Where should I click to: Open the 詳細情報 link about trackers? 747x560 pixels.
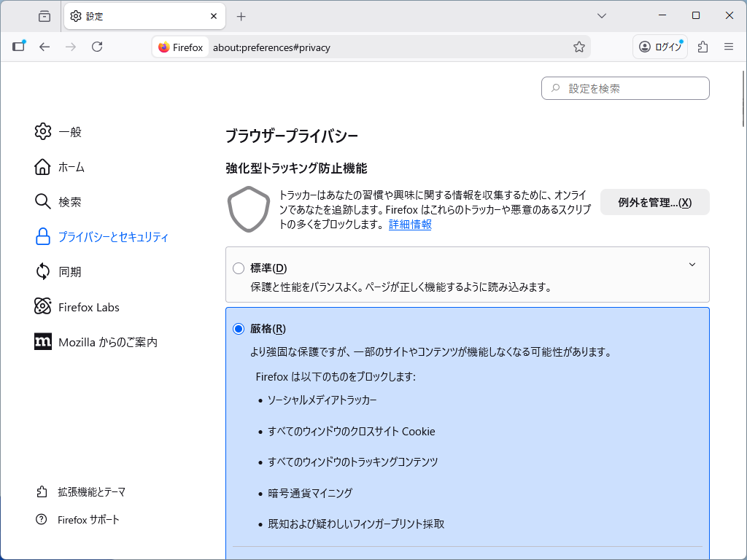409,225
